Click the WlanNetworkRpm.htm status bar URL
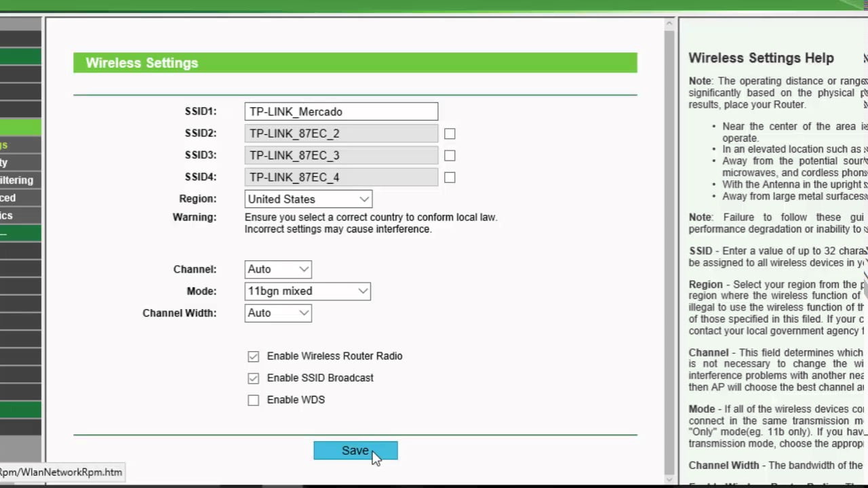 point(61,472)
